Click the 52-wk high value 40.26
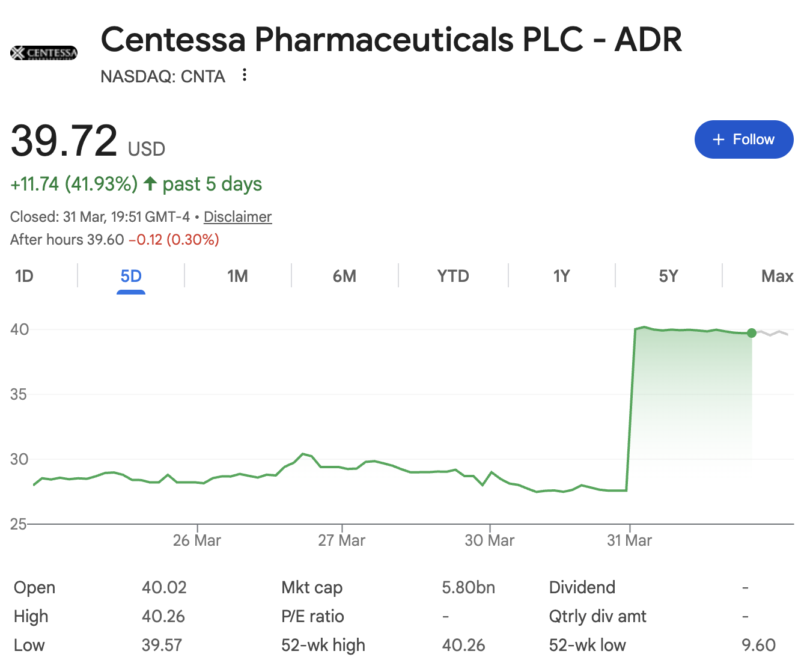 464,644
